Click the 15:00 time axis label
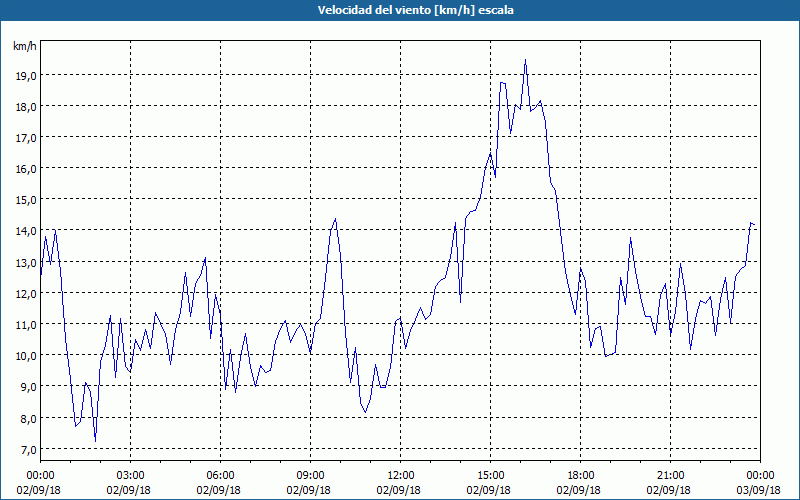 (490, 476)
